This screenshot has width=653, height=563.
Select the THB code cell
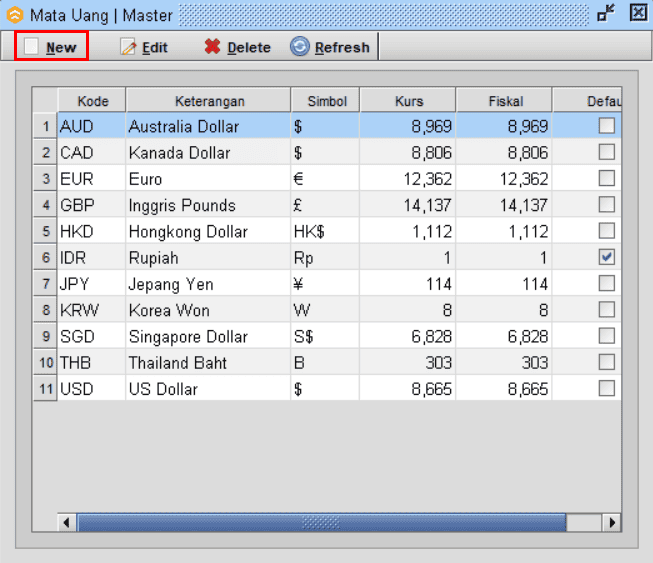[92, 362]
